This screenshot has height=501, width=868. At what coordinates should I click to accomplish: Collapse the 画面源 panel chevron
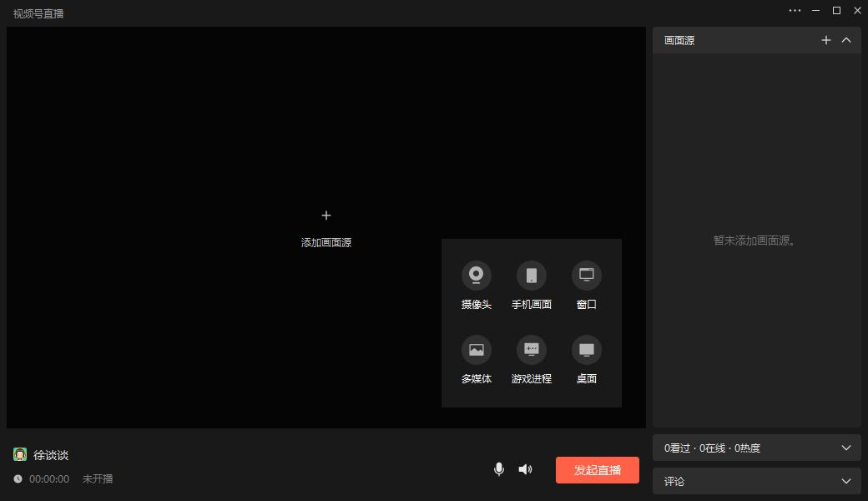[847, 39]
